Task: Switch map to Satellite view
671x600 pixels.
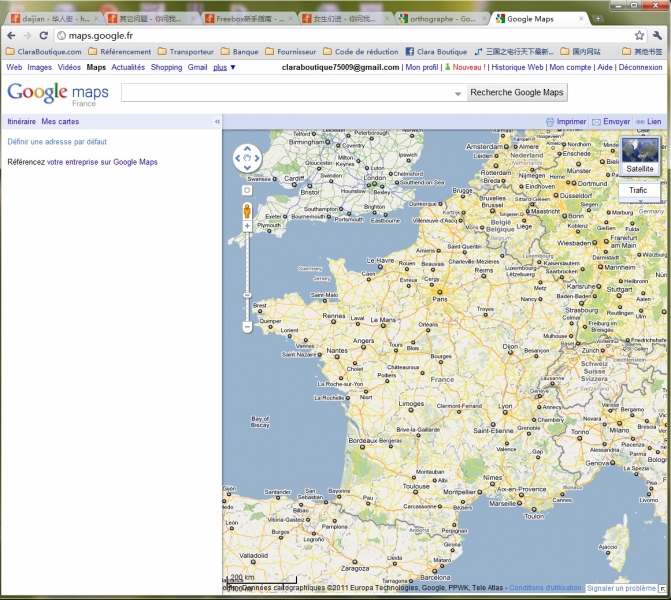Action: (640, 156)
